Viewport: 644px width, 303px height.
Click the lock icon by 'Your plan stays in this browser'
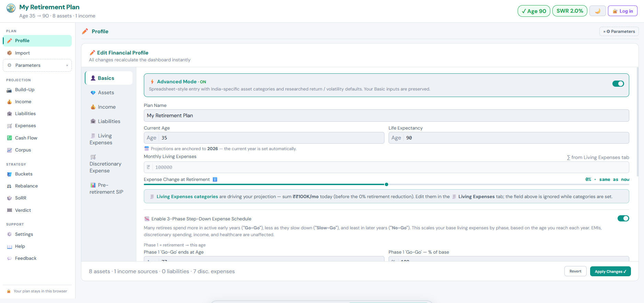9,291
